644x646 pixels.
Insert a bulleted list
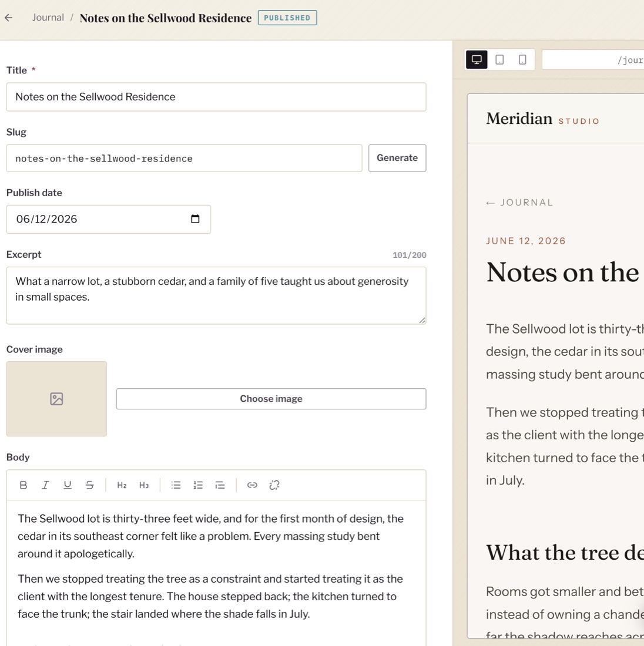point(176,485)
